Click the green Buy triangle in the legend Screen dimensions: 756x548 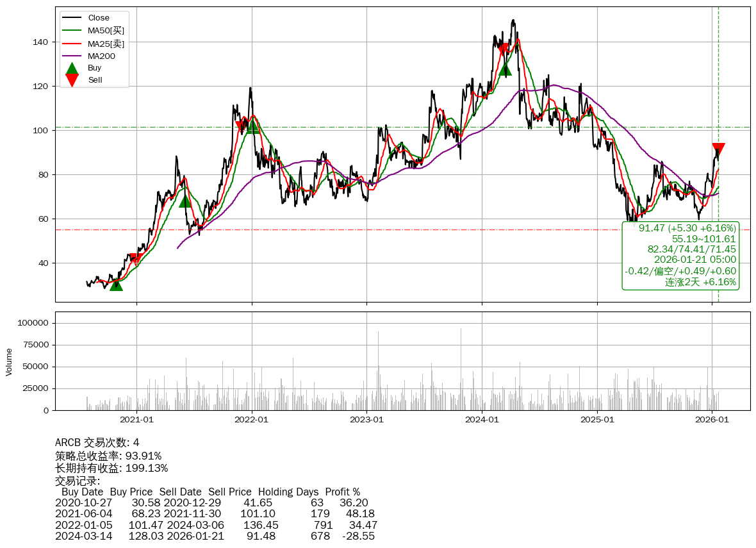pyautogui.click(x=72, y=69)
